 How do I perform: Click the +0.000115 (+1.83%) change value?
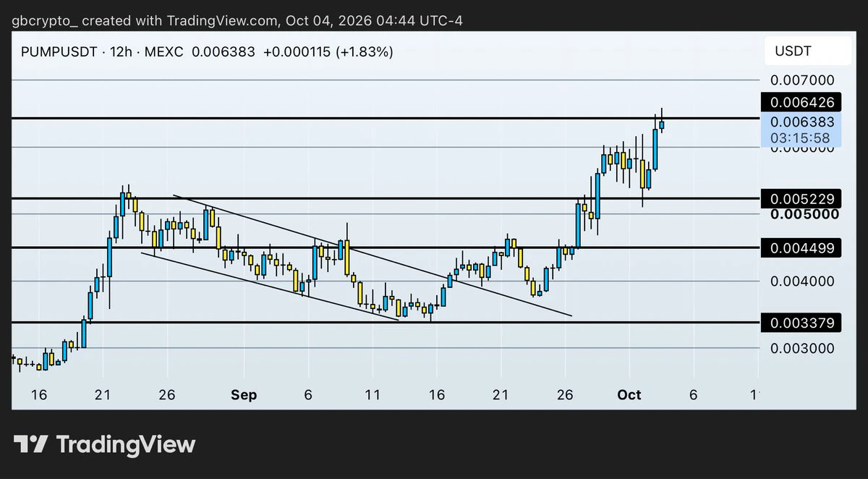point(328,52)
